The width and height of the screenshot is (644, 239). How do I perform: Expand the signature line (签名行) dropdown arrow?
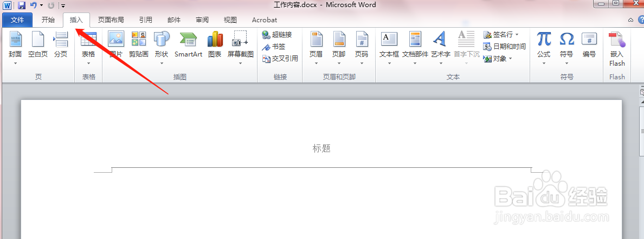517,35
